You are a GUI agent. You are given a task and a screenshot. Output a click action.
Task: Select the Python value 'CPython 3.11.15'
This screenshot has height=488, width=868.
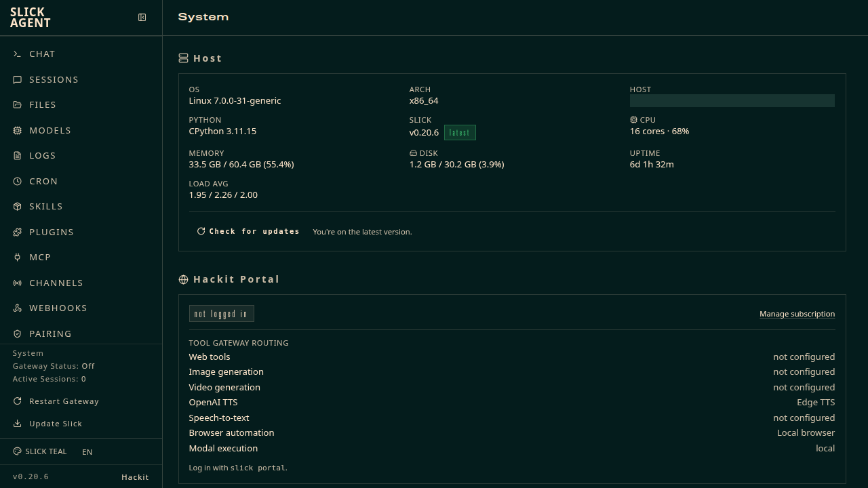(222, 131)
